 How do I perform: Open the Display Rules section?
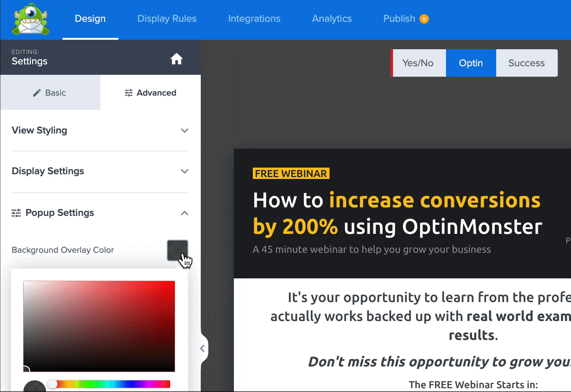[167, 19]
